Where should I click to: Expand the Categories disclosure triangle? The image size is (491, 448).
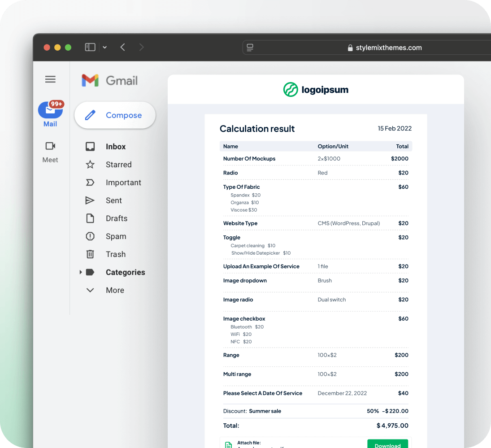(x=81, y=272)
